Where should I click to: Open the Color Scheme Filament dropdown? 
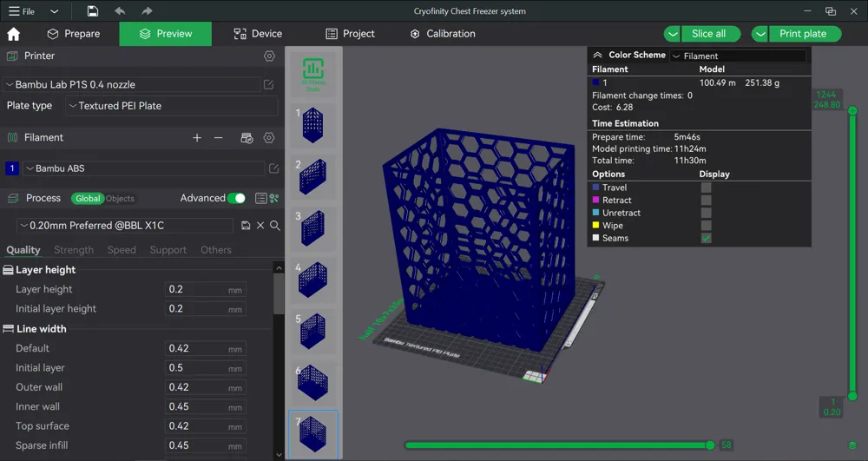coord(738,56)
